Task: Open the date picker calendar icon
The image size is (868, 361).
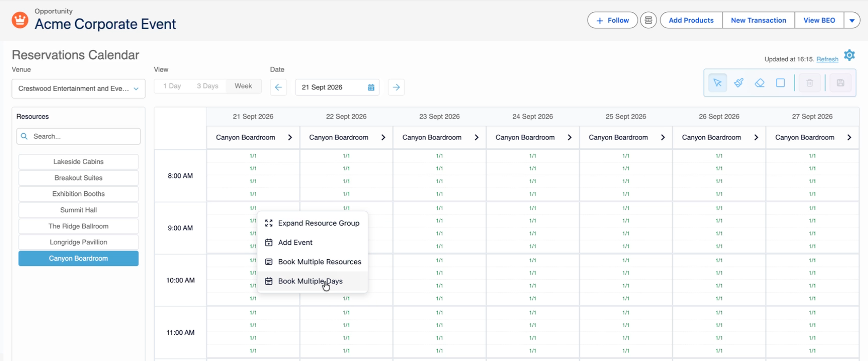Action: click(371, 87)
